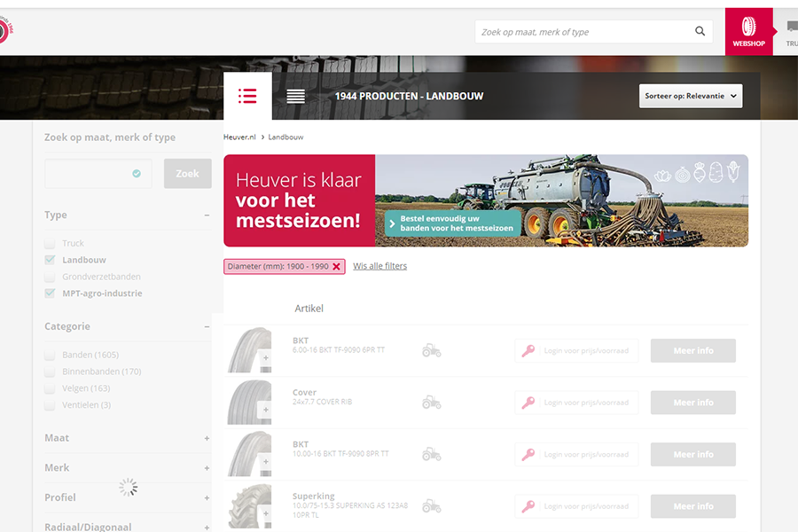Click Meer info for Cover 24x7.7
798x532 pixels.
[x=693, y=403]
